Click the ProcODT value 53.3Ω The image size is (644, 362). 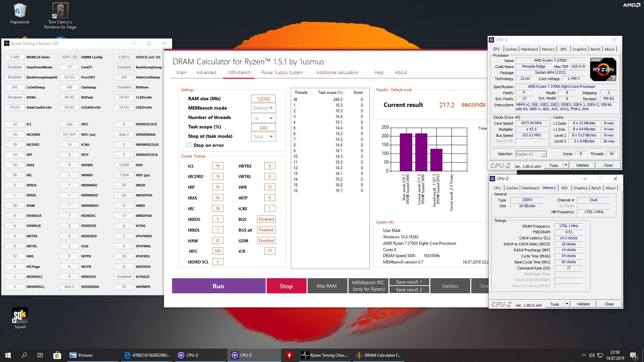tap(69, 77)
